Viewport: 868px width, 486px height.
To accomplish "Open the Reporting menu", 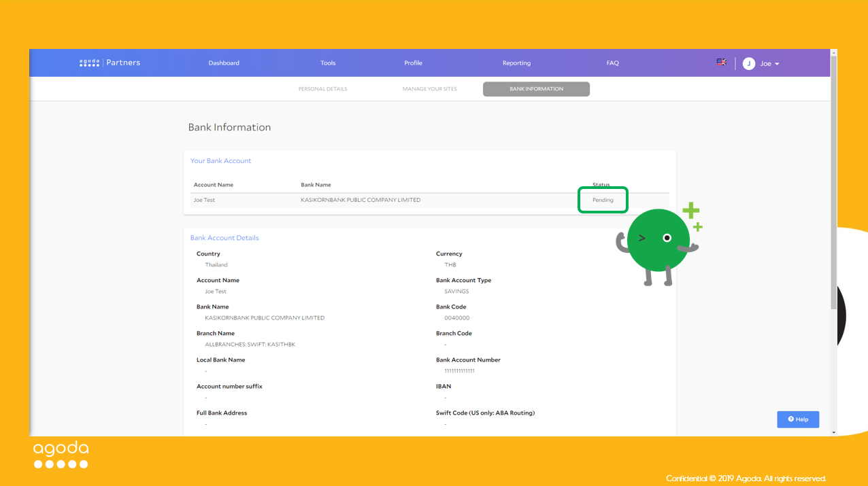I will [516, 63].
